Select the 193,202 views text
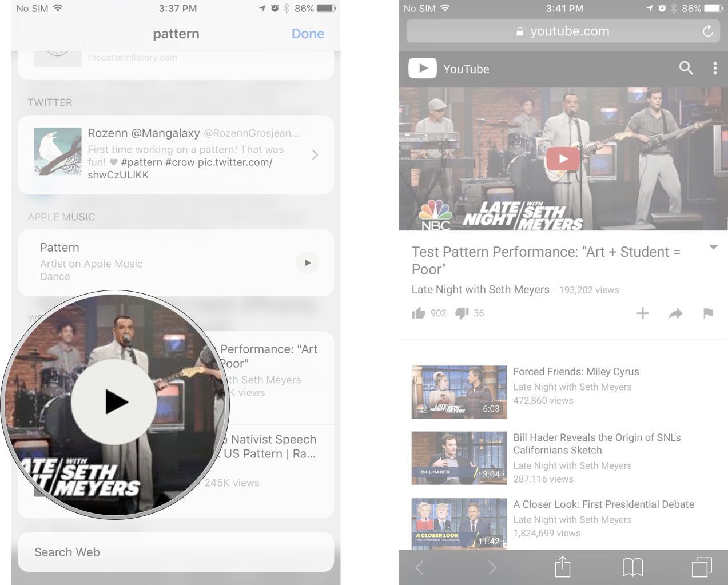The height and width of the screenshot is (585, 728). (589, 290)
